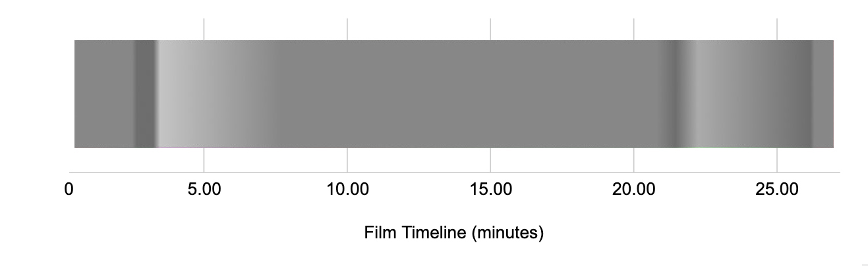Click the gray segment at the timeline's end

pyautogui.click(x=824, y=94)
